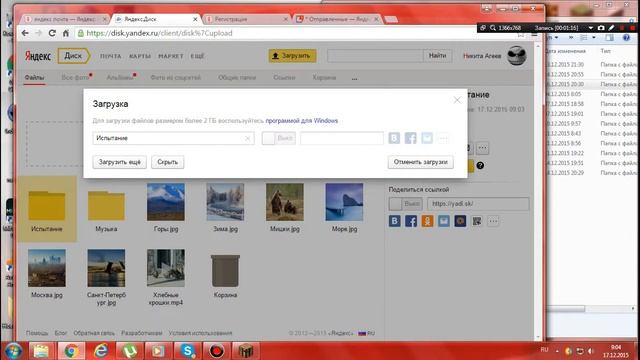Open Skype from the taskbar
Viewport: 640px width, 360px height.
187,351
